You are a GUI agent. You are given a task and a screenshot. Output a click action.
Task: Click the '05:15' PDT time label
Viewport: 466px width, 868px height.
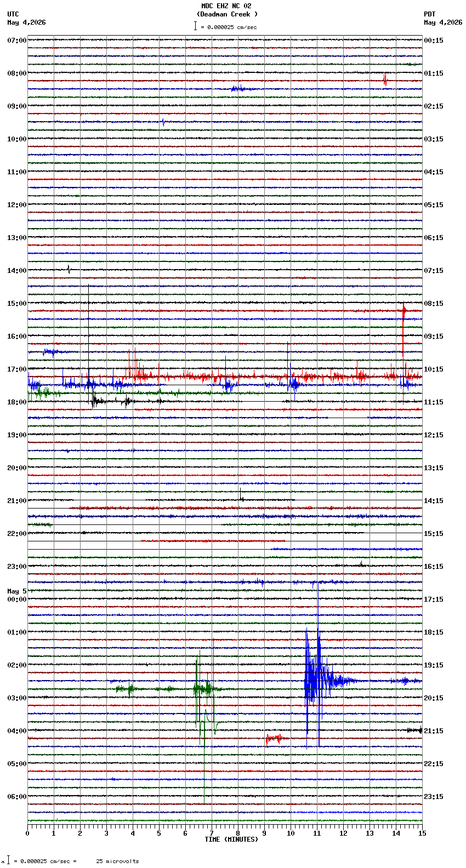coord(433,205)
